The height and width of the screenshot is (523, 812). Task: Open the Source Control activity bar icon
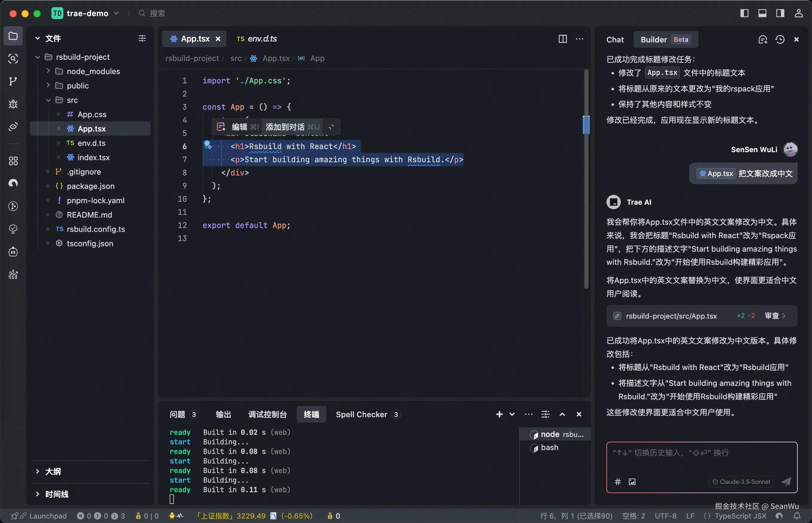tap(13, 81)
